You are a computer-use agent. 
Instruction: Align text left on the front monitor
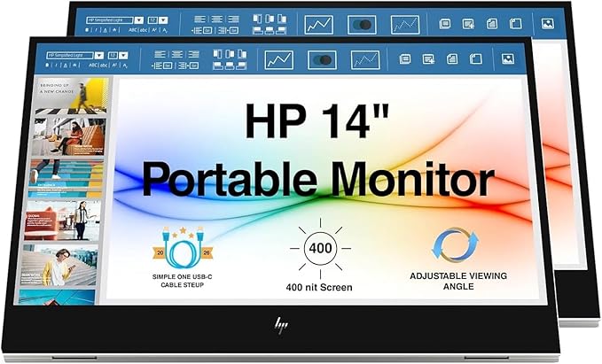(x=160, y=54)
